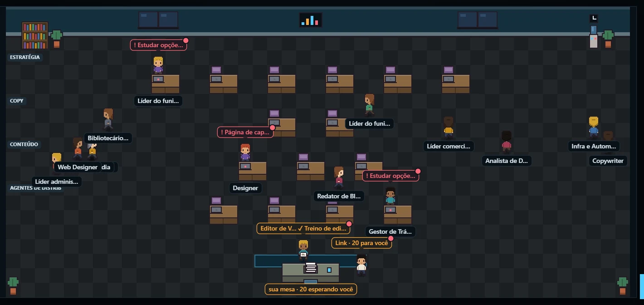Open the '! Página de cap...' alert bubble
The height and width of the screenshot is (305, 644).
point(245,133)
